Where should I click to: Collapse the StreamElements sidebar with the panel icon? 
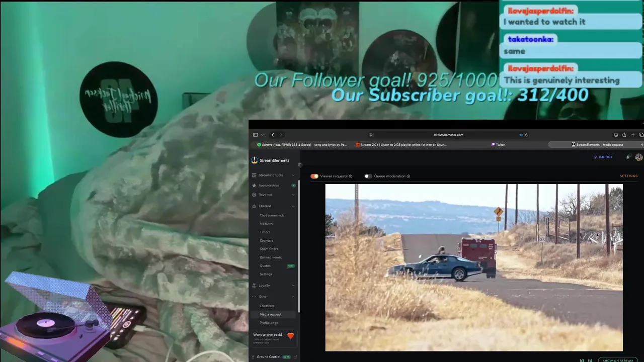click(300, 165)
